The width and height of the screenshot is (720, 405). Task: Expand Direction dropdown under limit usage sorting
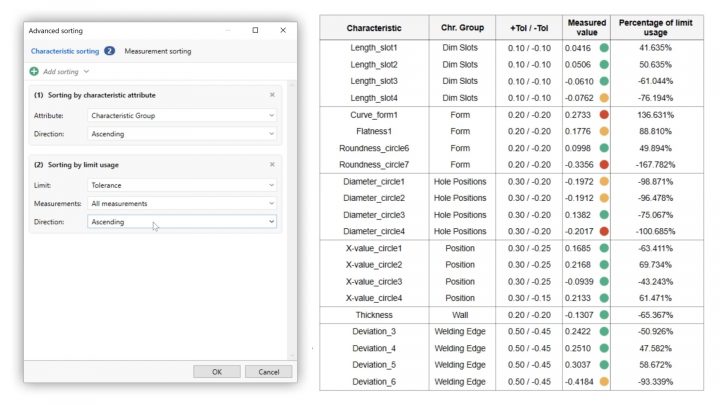[181, 221]
